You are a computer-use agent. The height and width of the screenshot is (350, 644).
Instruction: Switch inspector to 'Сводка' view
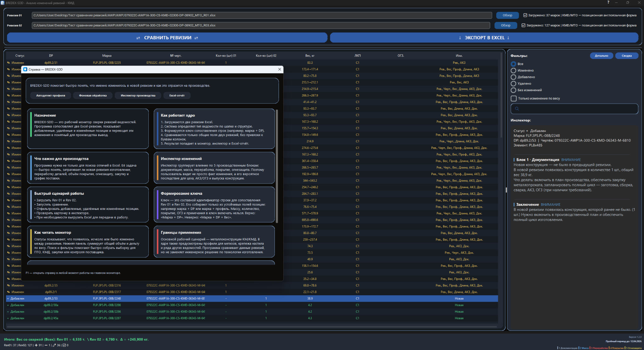(x=627, y=56)
